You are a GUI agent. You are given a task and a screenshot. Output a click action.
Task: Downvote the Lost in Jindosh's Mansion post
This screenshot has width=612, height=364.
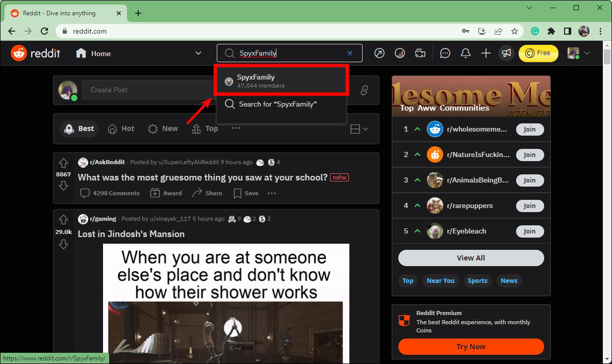pyautogui.click(x=63, y=245)
